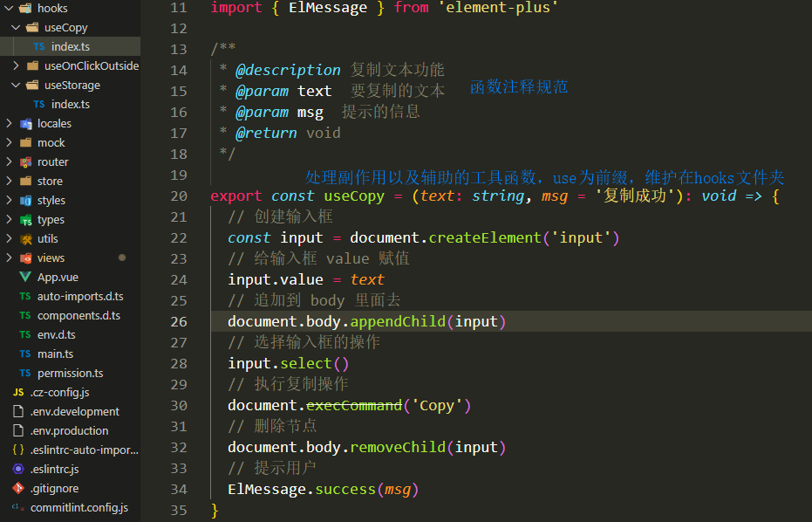Expand the utils folder chevron
This screenshot has height=522, width=812.
point(9,238)
